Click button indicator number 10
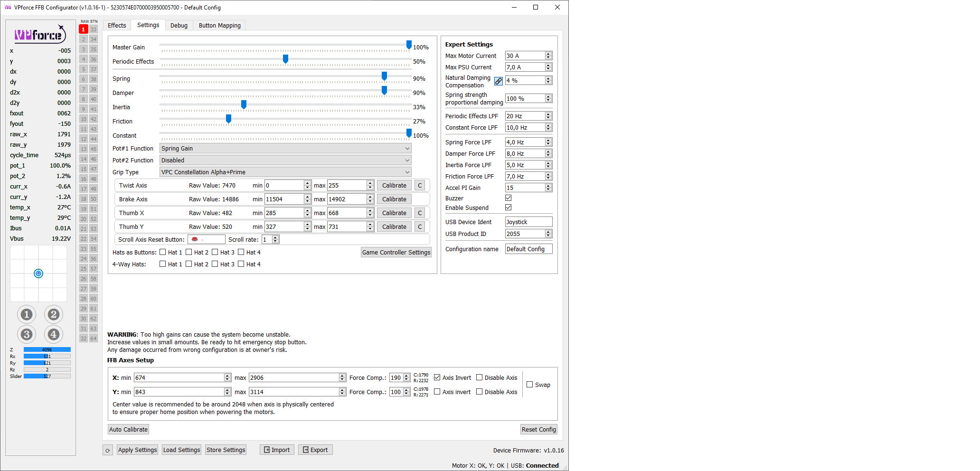The height and width of the screenshot is (471, 980). click(x=84, y=119)
